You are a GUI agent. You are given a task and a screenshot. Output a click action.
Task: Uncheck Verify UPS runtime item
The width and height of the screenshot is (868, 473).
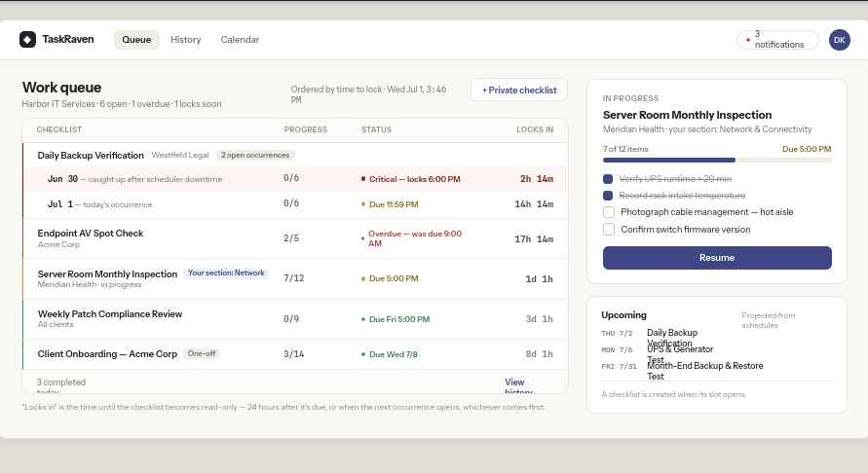click(x=608, y=179)
